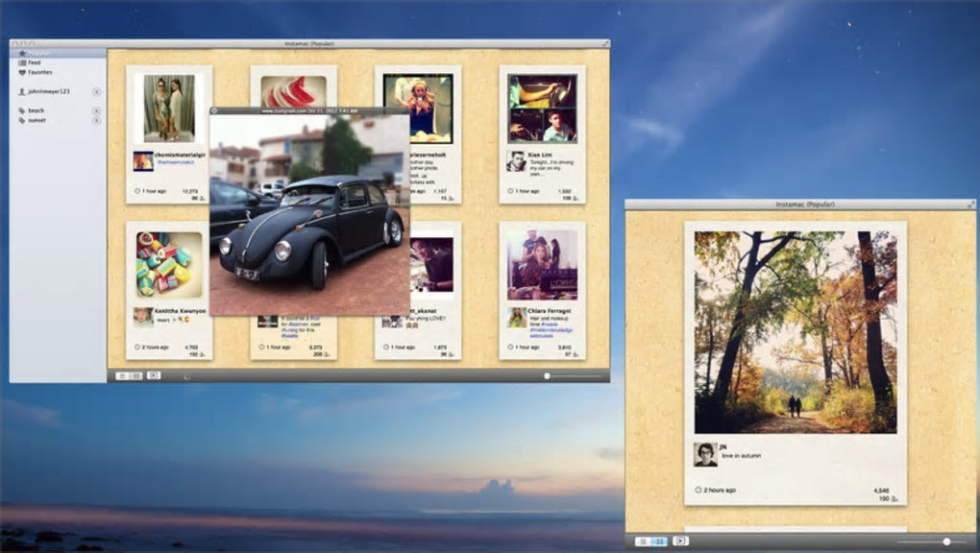Click chonismaterialgir profile avatar
Screen dimensions: 980x553
point(143,160)
